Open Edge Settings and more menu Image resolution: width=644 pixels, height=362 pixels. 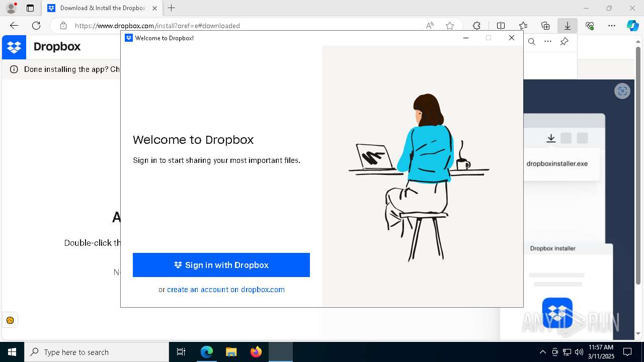tap(612, 26)
